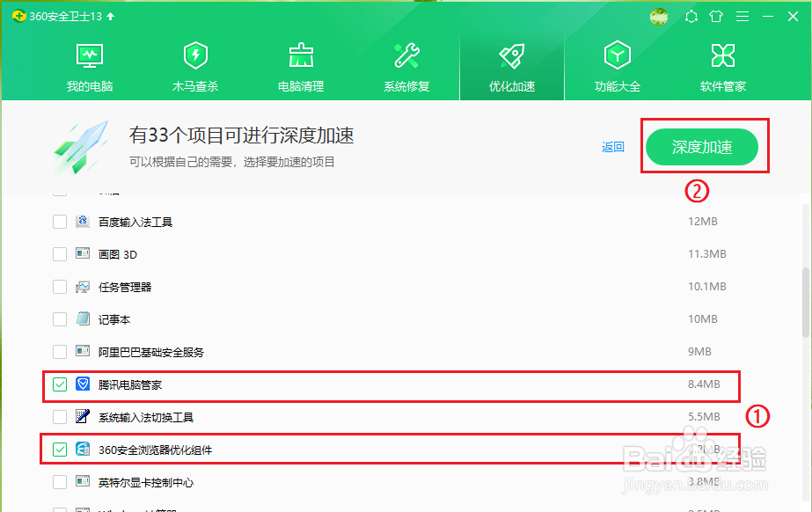Click the 10.1MB size value
The width and height of the screenshot is (812, 512).
[x=707, y=287]
